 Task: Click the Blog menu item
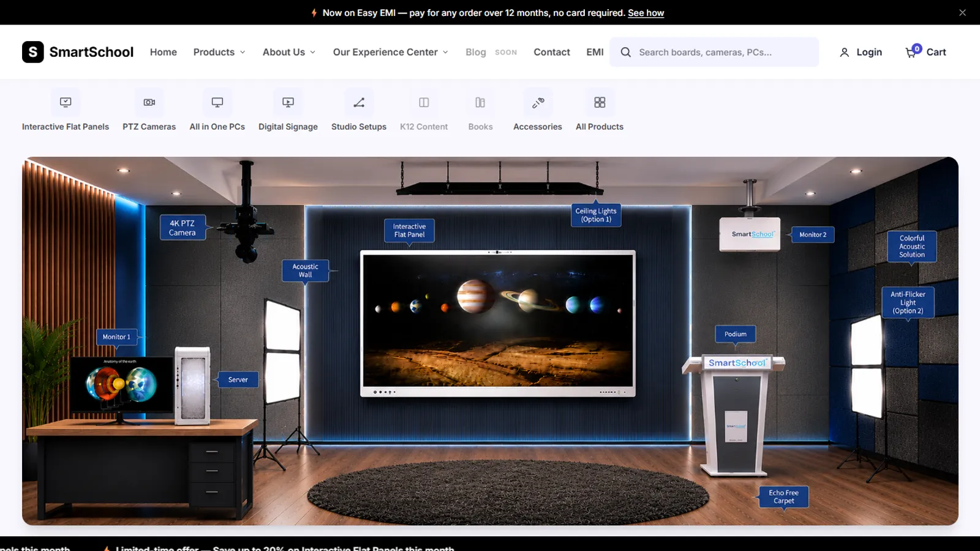click(x=476, y=52)
